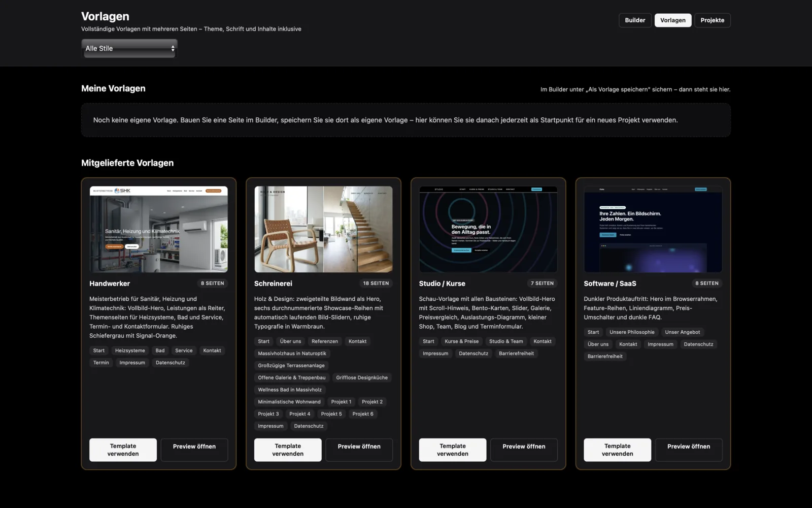
Task: Click the 18 SEITEN badge on Schreinerei
Action: click(376, 283)
